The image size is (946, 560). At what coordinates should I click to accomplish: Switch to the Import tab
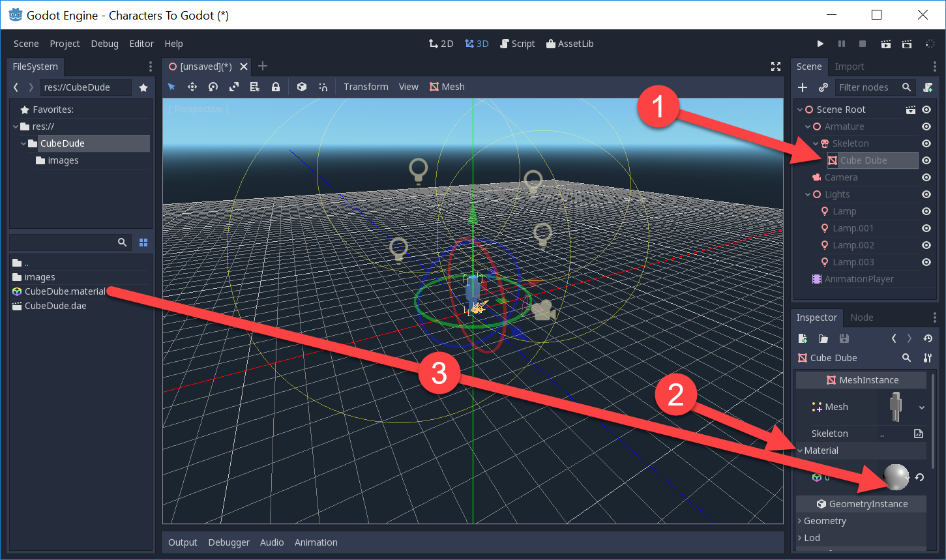pyautogui.click(x=849, y=66)
